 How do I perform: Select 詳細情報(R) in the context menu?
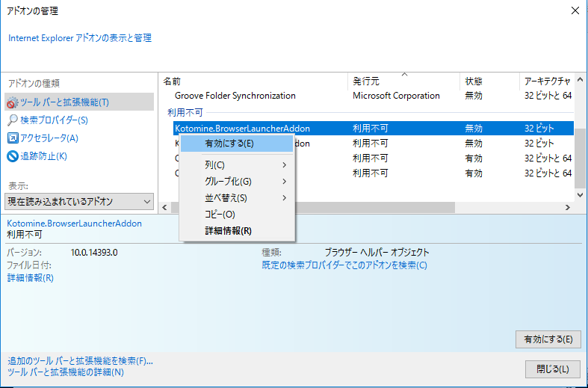pos(228,231)
